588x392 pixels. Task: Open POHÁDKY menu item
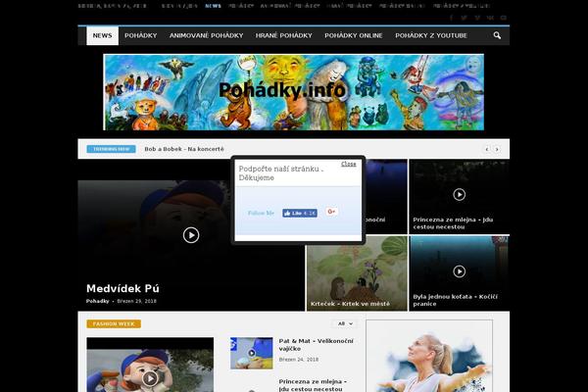point(140,35)
